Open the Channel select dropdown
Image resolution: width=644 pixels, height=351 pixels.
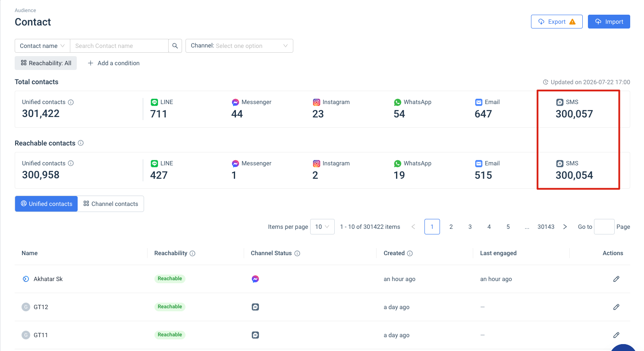point(239,46)
